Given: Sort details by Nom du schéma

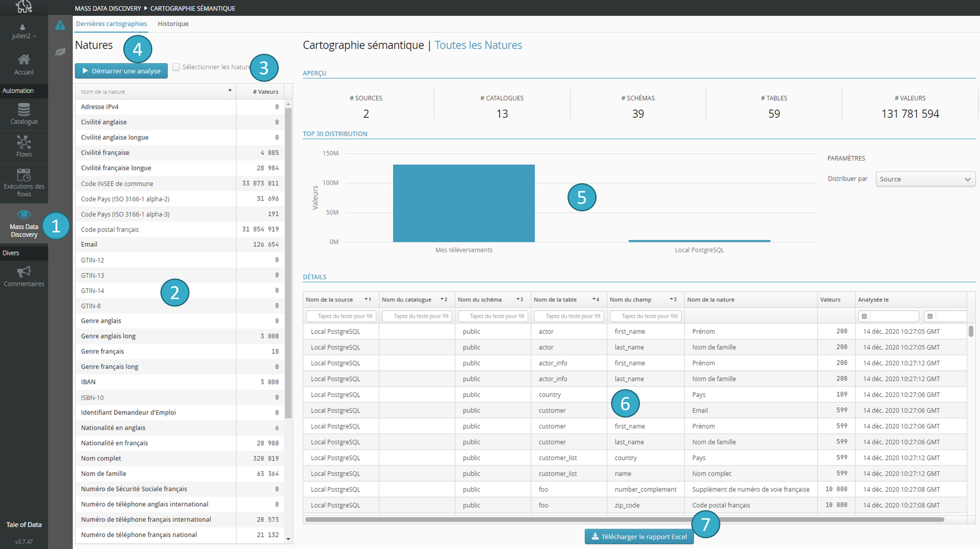Looking at the screenshot, I should (493, 300).
